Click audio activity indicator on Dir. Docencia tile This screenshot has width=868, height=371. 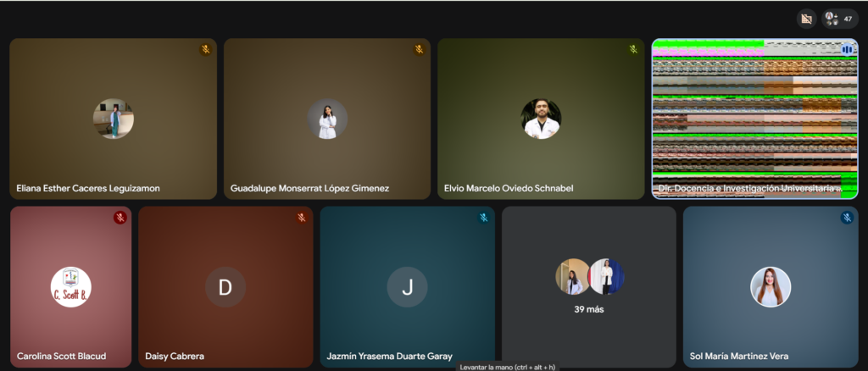[x=846, y=50]
